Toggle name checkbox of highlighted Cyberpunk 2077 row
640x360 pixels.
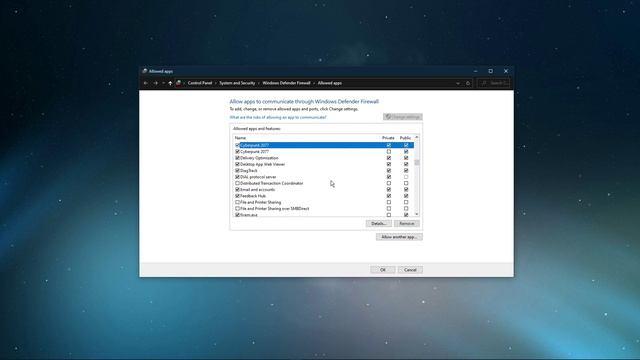(x=238, y=145)
